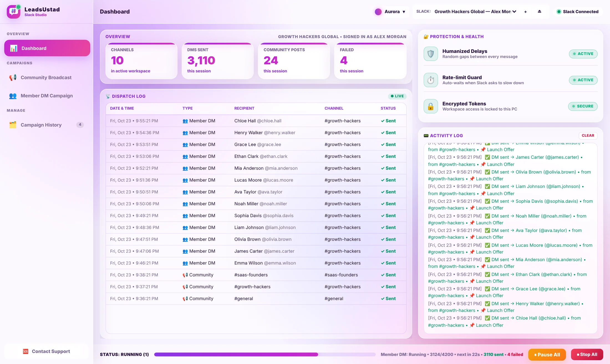Click the campaign progress bar
Screen dimensions: 610x364
coord(265,355)
